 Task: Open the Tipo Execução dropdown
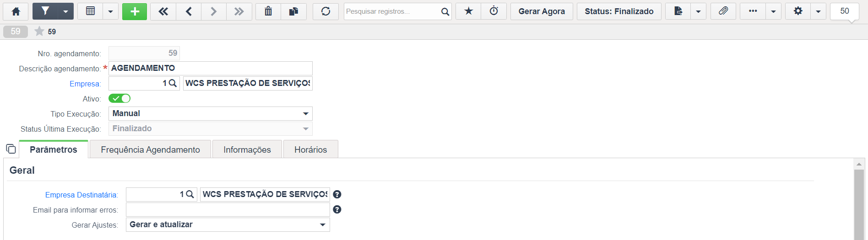(211, 113)
